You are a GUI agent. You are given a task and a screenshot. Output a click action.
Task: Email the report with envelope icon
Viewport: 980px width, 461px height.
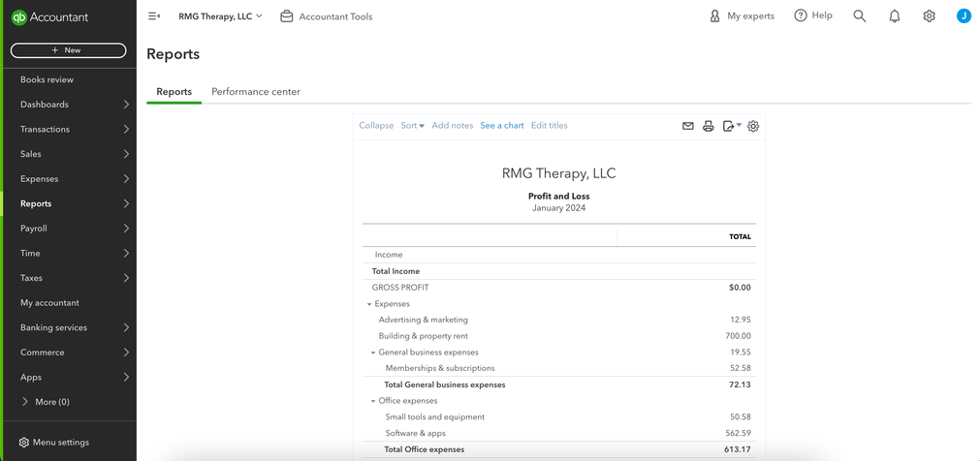click(x=687, y=126)
